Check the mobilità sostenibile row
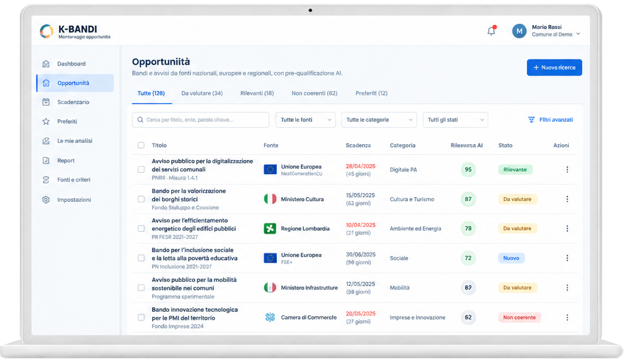 coord(141,288)
